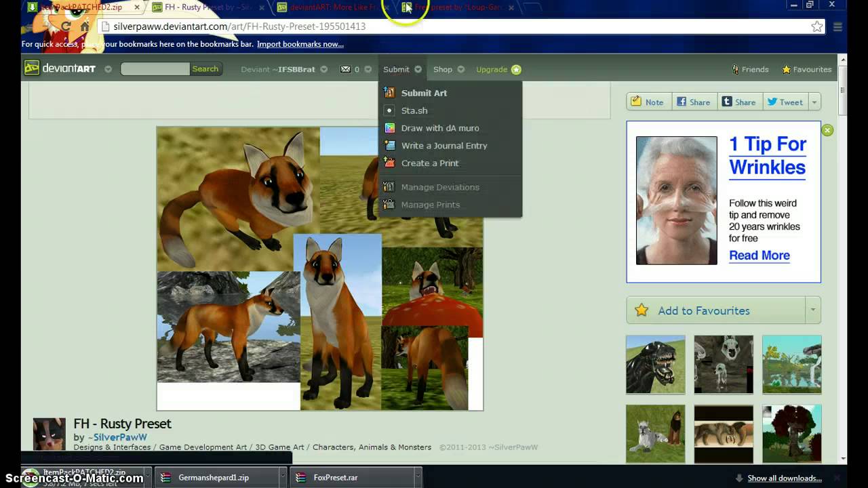This screenshot has width=868, height=488.
Task: Click Show all downloads link
Action: (785, 478)
